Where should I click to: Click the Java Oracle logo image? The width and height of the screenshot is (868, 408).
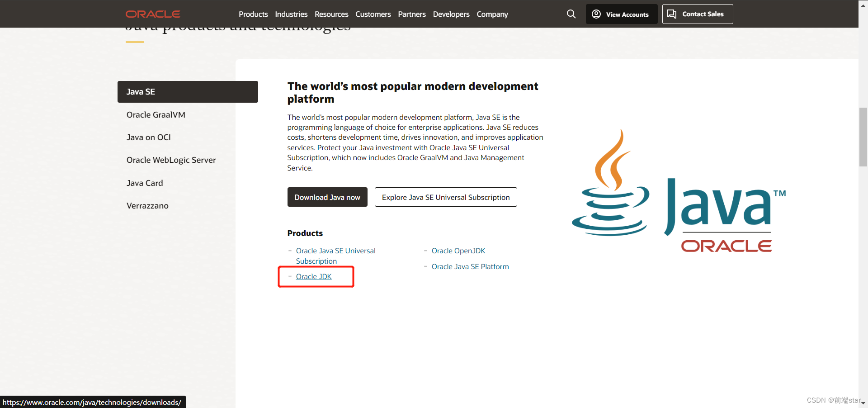(679, 190)
